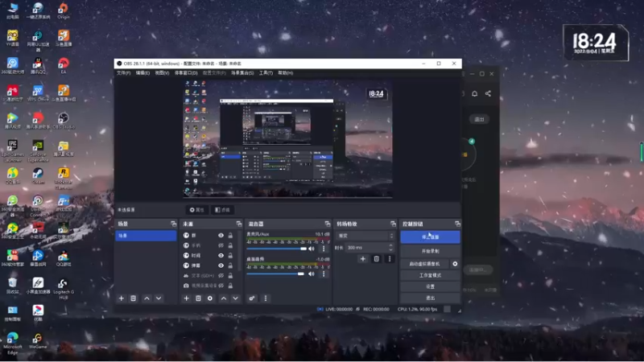Toggle visibility of the fourth source row

[221, 265]
